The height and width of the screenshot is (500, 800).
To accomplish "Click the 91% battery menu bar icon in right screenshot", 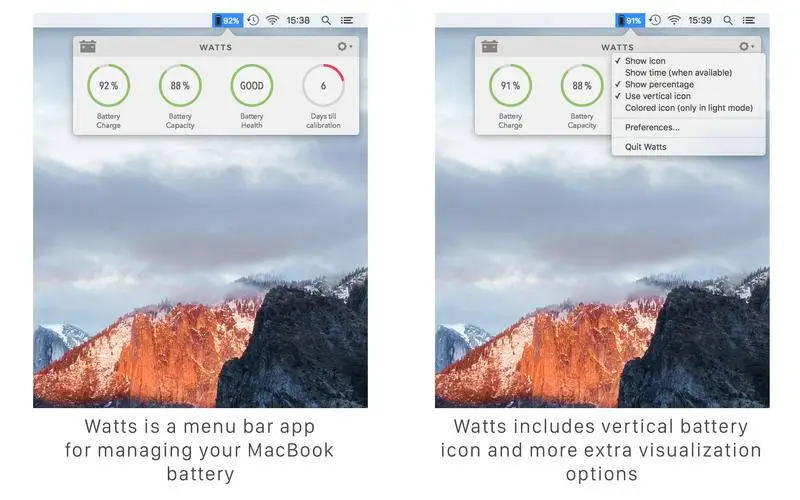I will [x=630, y=20].
